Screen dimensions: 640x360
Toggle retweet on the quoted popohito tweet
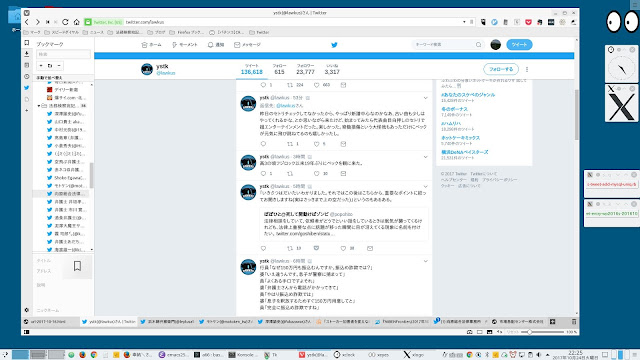(x=290, y=248)
